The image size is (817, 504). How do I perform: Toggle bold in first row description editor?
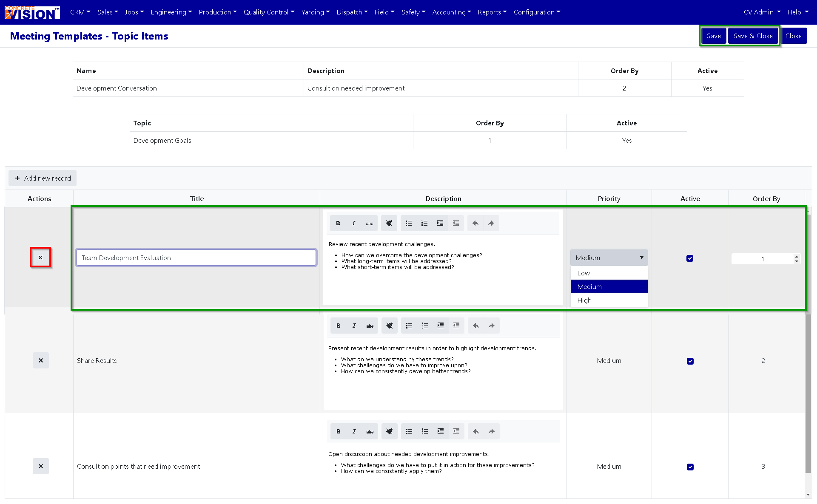338,223
